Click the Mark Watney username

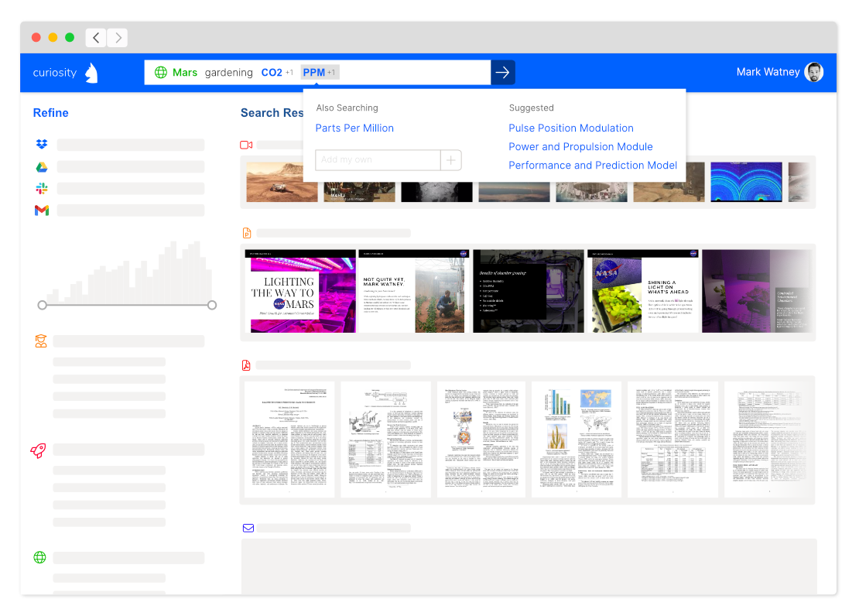pyautogui.click(x=768, y=72)
